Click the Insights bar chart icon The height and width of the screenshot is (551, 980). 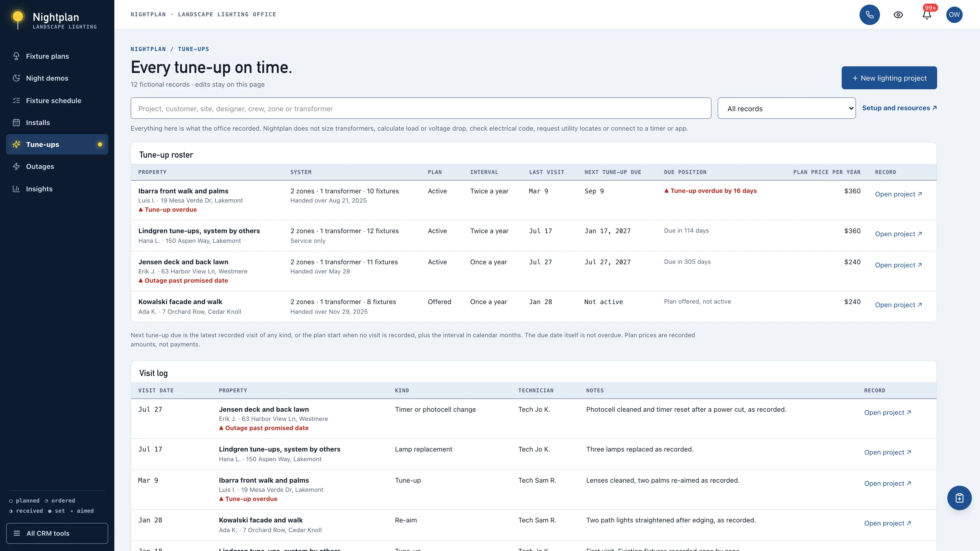[16, 189]
